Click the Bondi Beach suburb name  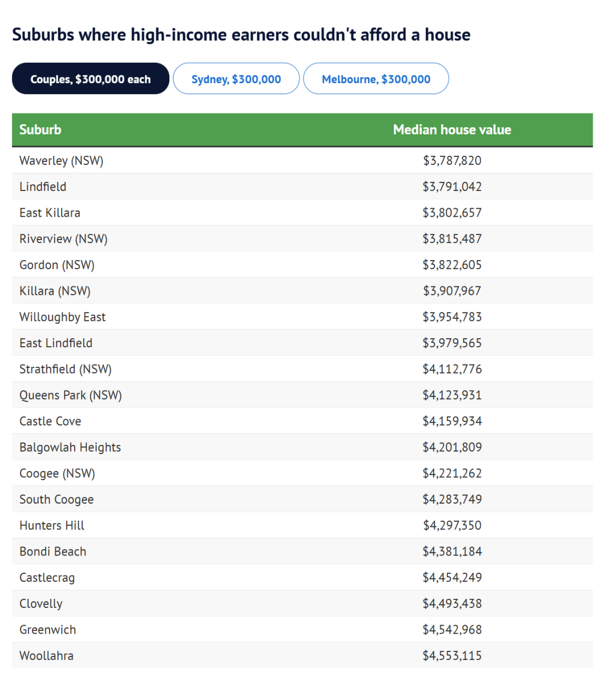[x=53, y=552]
